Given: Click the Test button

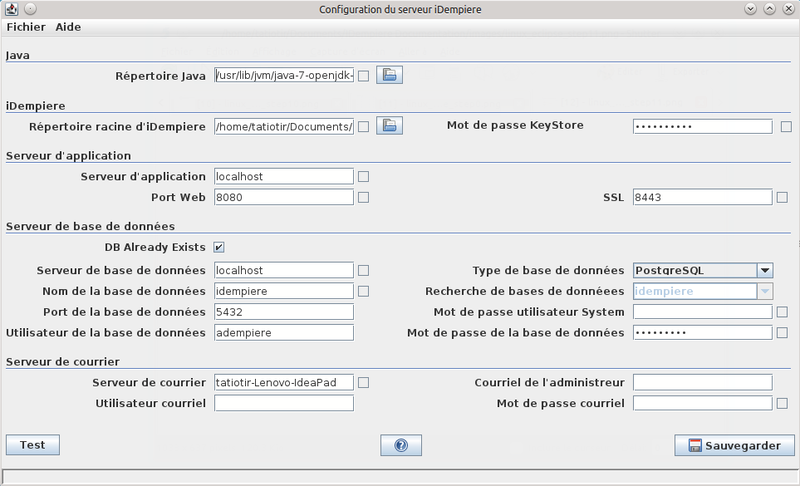Looking at the screenshot, I should 32,445.
